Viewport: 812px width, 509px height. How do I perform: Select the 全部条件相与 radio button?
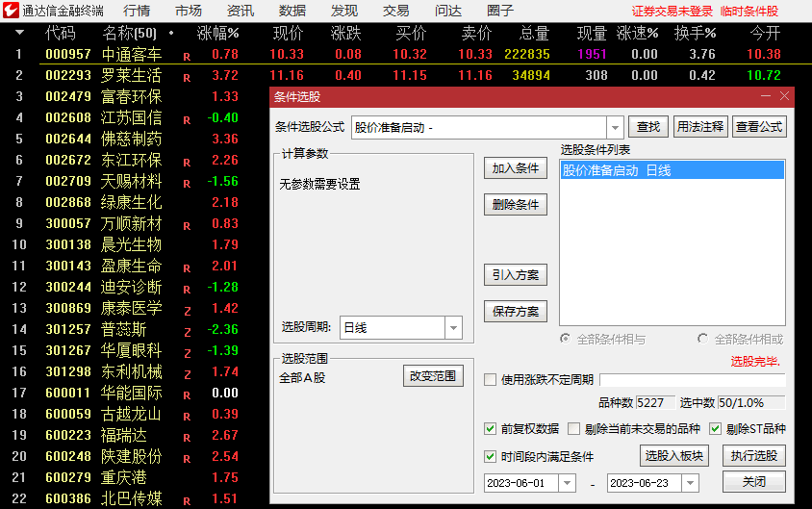[x=565, y=339]
